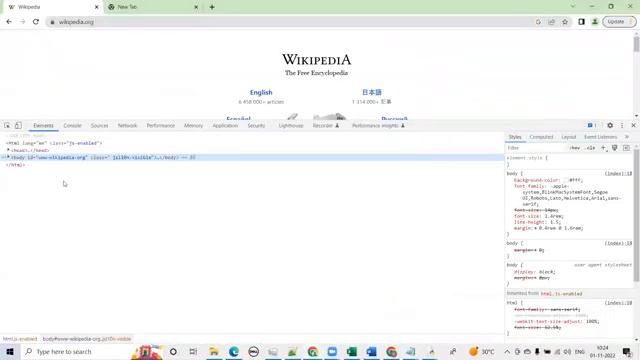The image size is (640, 360).
Task: Open the tab search dropdown
Action: coord(573,7)
